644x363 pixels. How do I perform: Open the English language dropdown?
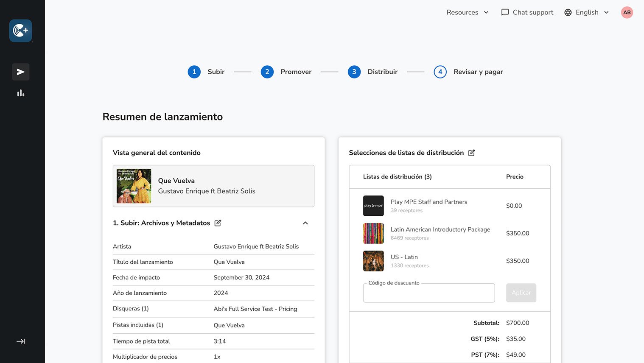(587, 12)
